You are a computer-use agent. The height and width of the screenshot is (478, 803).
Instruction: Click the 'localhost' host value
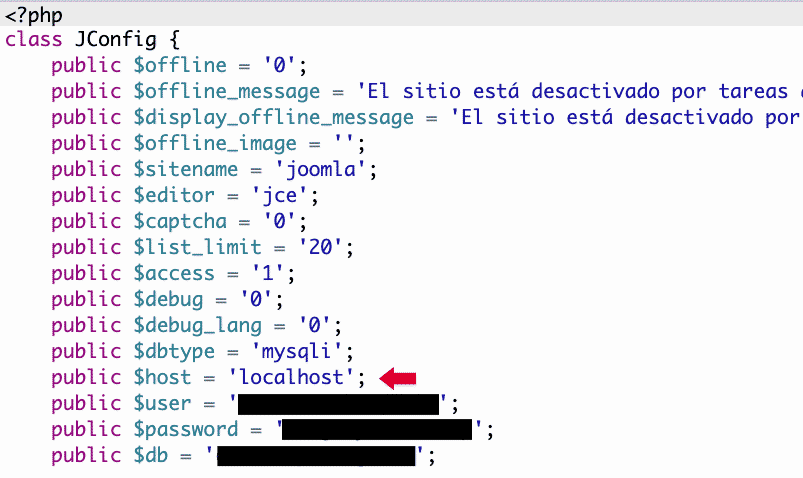tap(291, 378)
